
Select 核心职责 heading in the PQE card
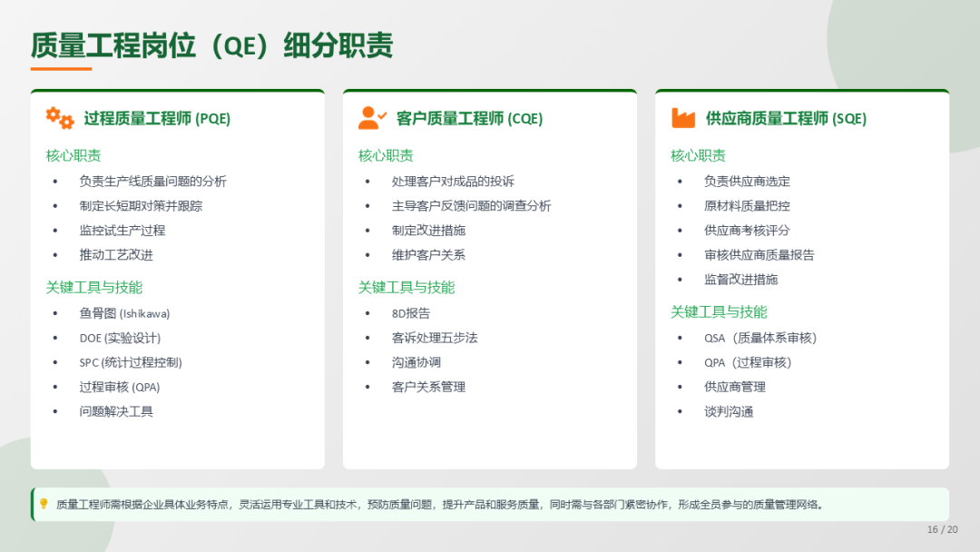point(73,155)
